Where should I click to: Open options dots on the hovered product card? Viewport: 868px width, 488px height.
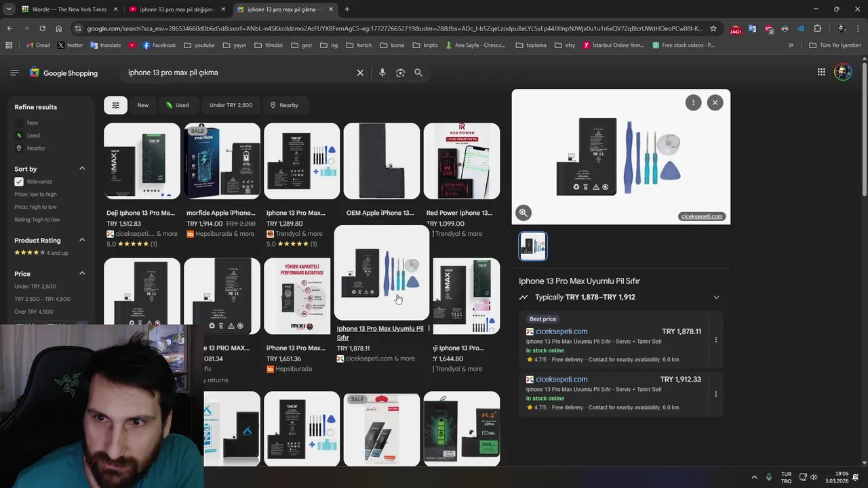coord(429,329)
